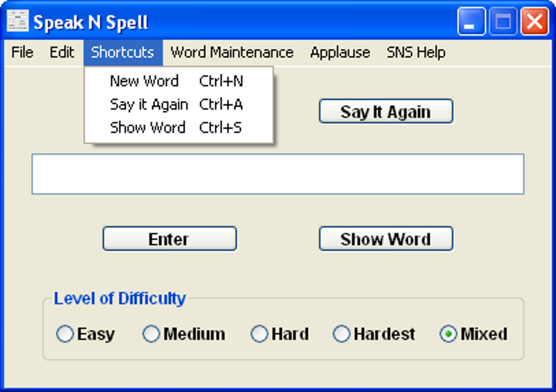Close the Speak N Spell window

click(x=535, y=22)
